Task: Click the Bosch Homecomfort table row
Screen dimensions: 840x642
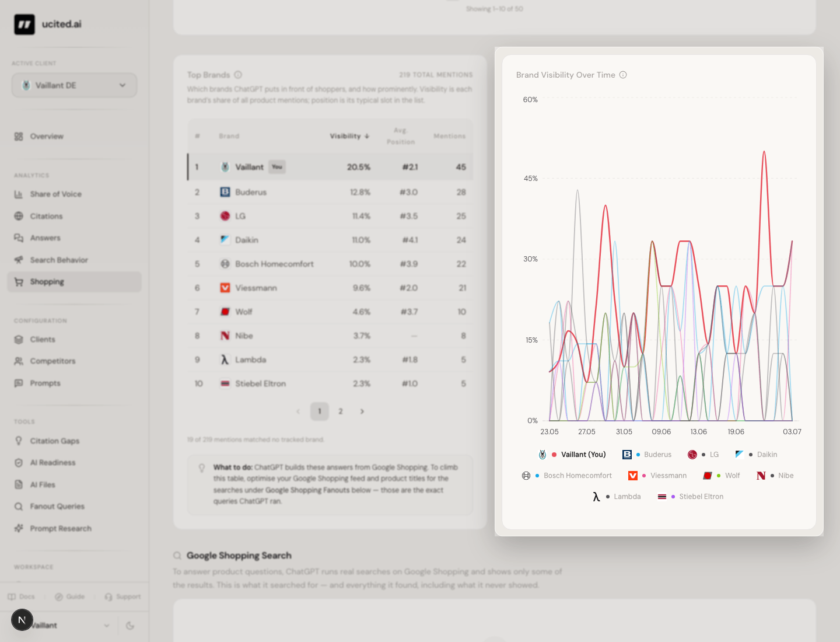Action: tap(330, 264)
